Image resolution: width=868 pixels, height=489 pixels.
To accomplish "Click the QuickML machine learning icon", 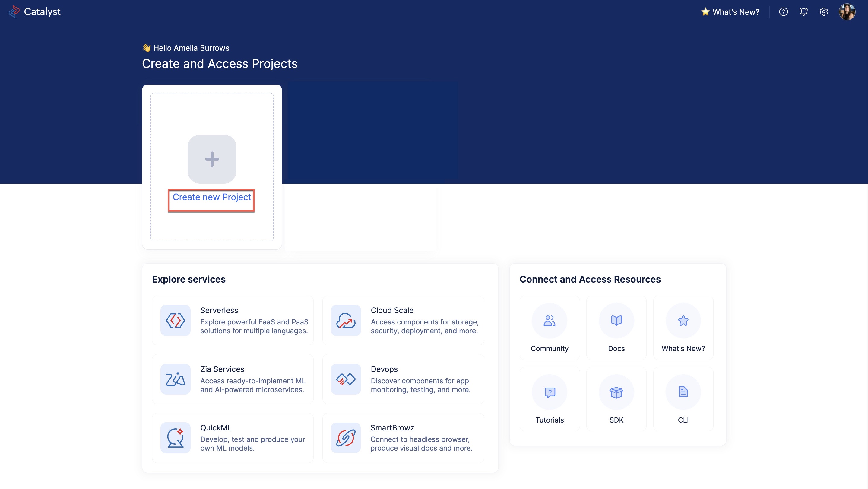I will pos(176,438).
